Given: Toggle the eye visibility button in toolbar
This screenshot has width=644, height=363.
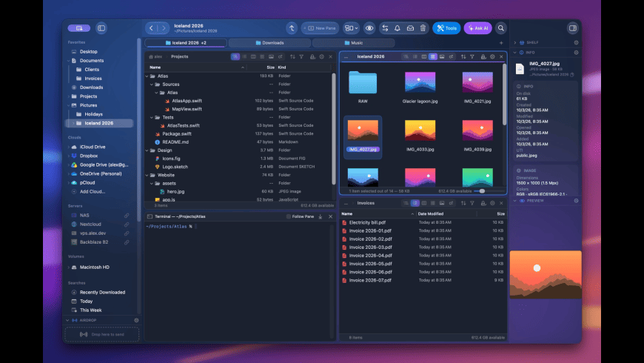Looking at the screenshot, I should click(x=369, y=28).
